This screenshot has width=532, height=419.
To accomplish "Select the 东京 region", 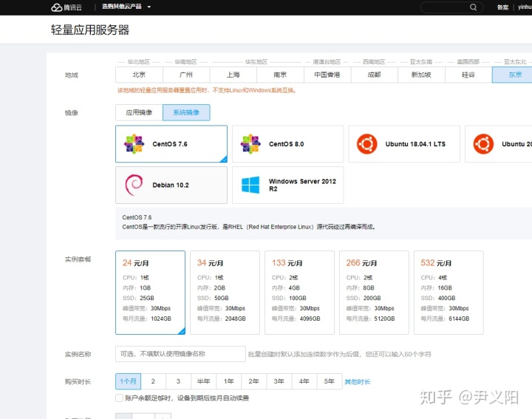I will click(512, 75).
